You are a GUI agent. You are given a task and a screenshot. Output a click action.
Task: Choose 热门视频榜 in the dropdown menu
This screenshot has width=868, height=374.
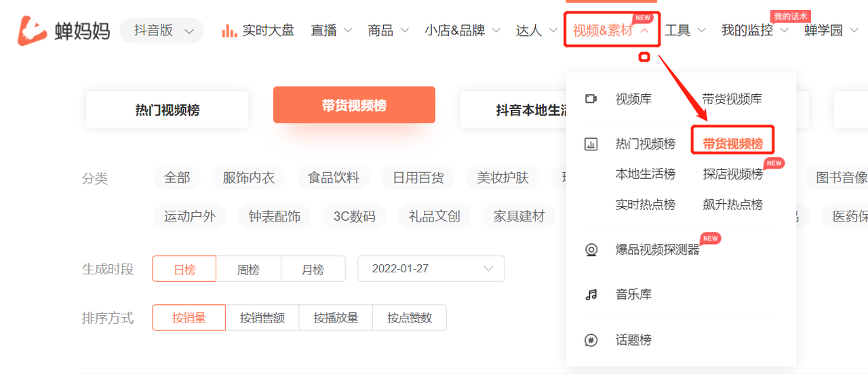click(646, 144)
